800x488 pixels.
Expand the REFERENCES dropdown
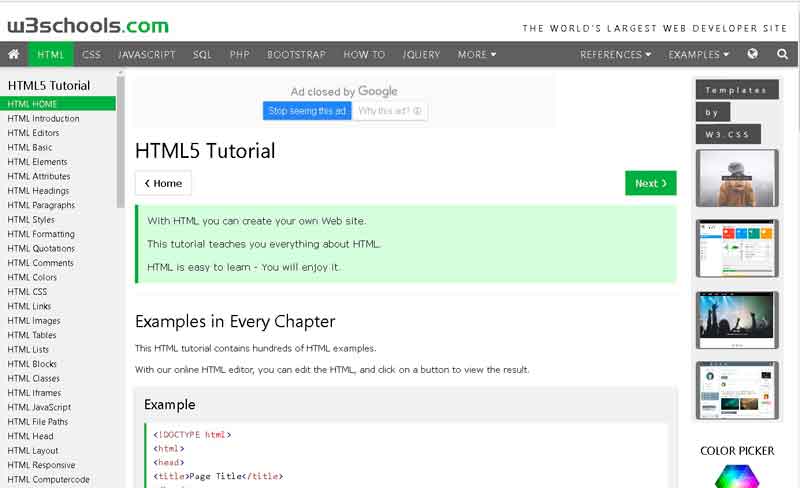(x=615, y=55)
